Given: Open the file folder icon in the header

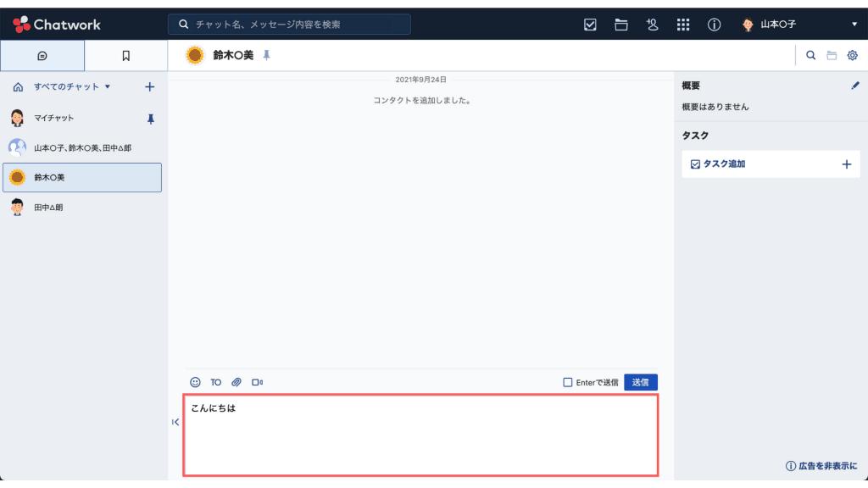Looking at the screenshot, I should pos(620,25).
